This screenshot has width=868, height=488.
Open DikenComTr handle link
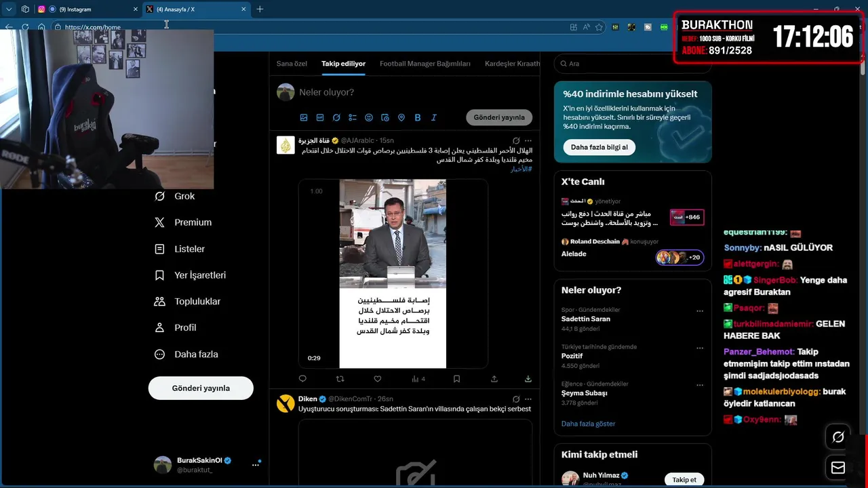tap(351, 399)
